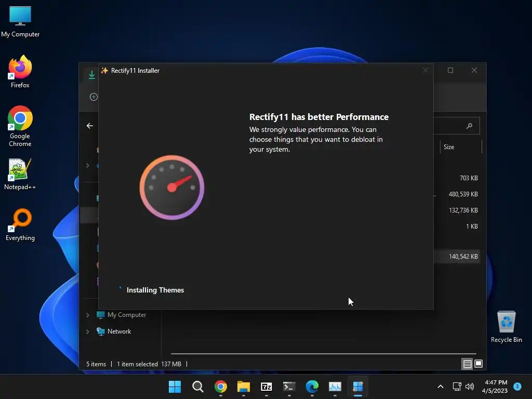
Task: Open the Firefox desktop shortcut
Action: coord(20,72)
